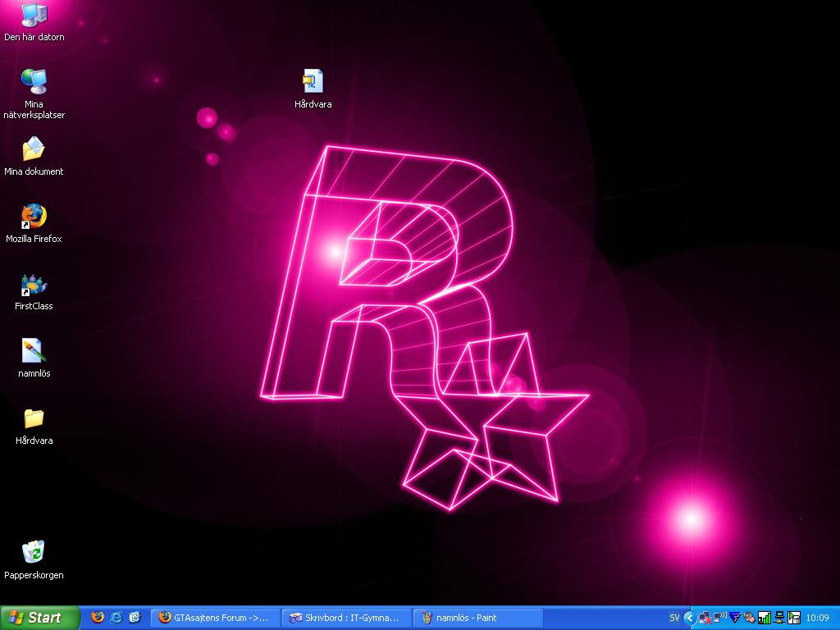This screenshot has height=630, width=840.
Task: Switch to namnlös - Paint taskbar window
Action: click(478, 618)
